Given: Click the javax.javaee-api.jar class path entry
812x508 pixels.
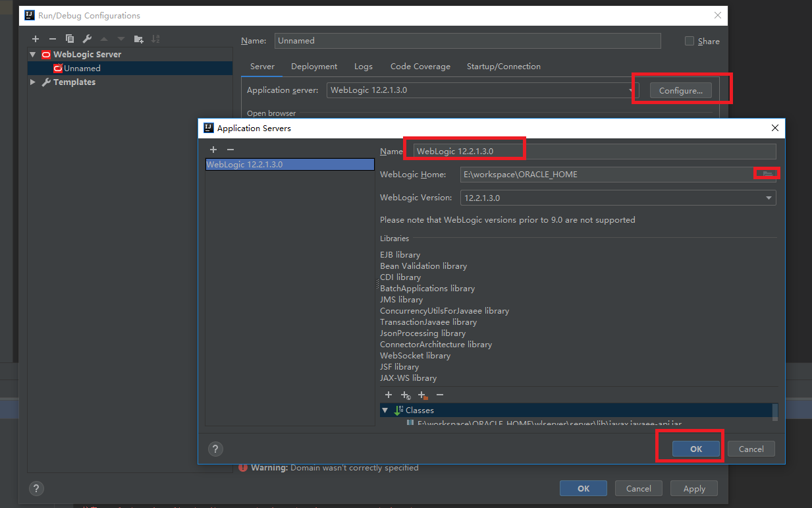Looking at the screenshot, I should [545, 423].
